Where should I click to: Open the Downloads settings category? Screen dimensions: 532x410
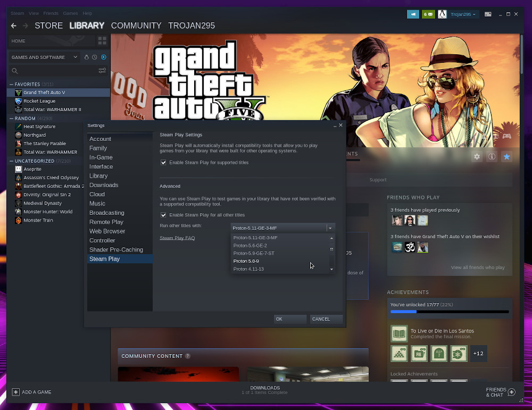pyautogui.click(x=119, y=185)
